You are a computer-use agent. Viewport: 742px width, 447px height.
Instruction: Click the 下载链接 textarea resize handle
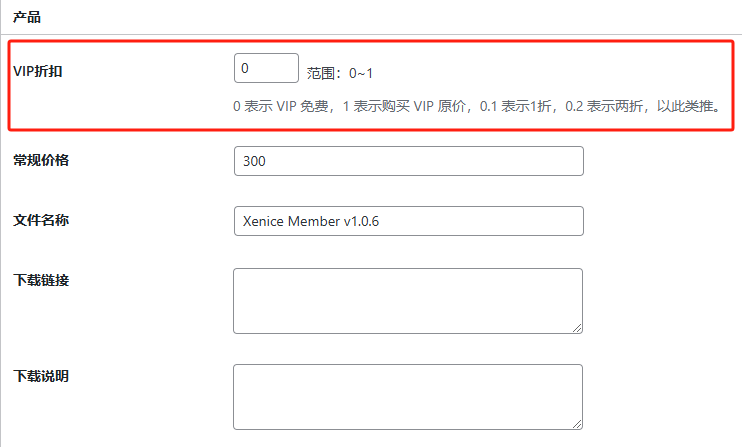coord(577,327)
